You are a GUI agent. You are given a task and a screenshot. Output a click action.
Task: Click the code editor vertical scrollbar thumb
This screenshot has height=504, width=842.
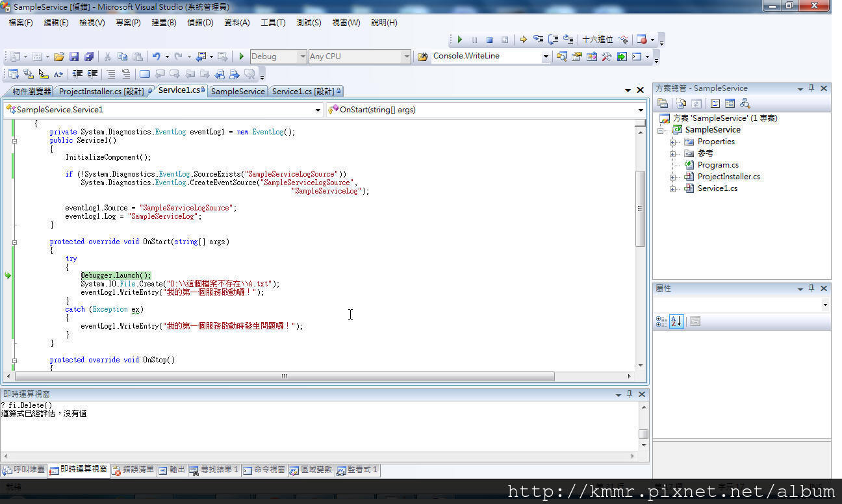pos(641,208)
